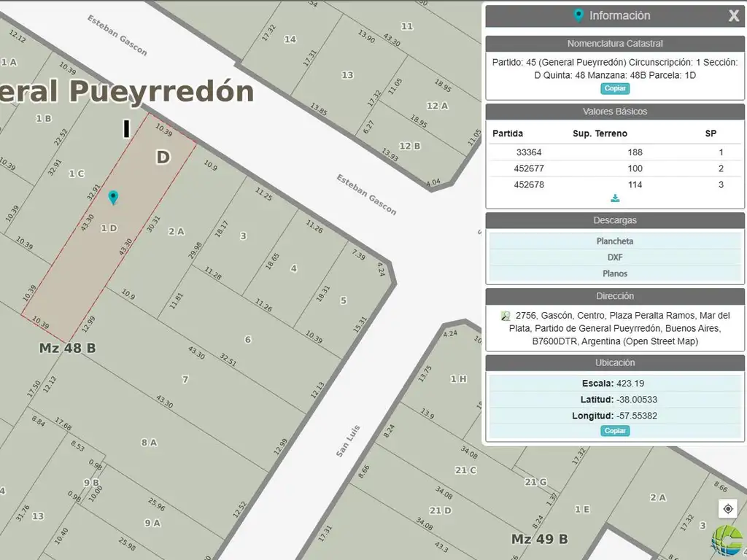Viewport: 747px width, 560px height.
Task: Close the Información panel
Action: pyautogui.click(x=733, y=16)
